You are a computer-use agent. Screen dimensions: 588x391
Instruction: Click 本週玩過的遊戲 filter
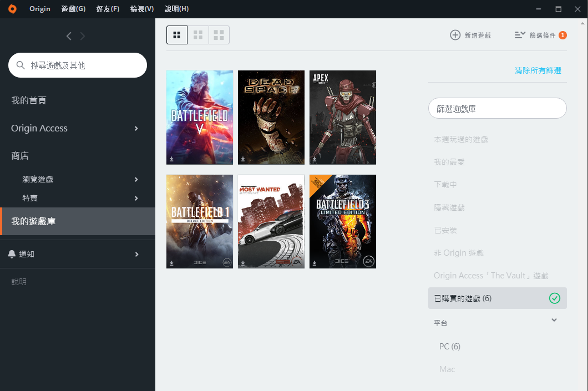[461, 139]
